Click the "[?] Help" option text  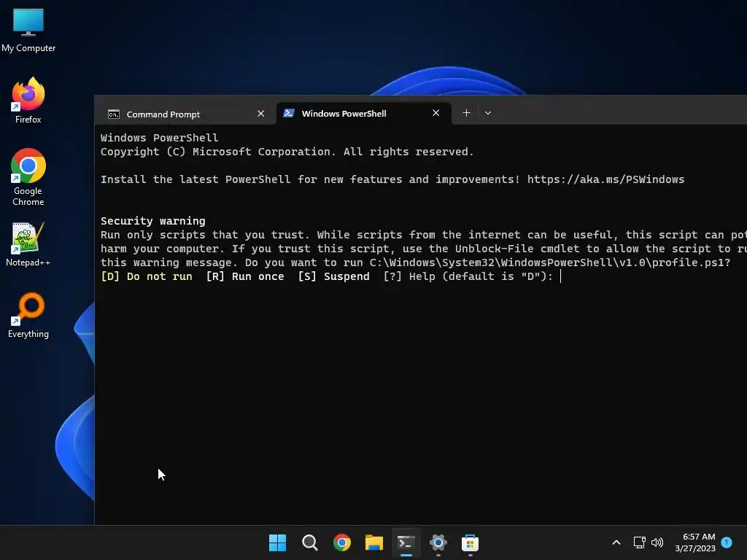click(409, 276)
